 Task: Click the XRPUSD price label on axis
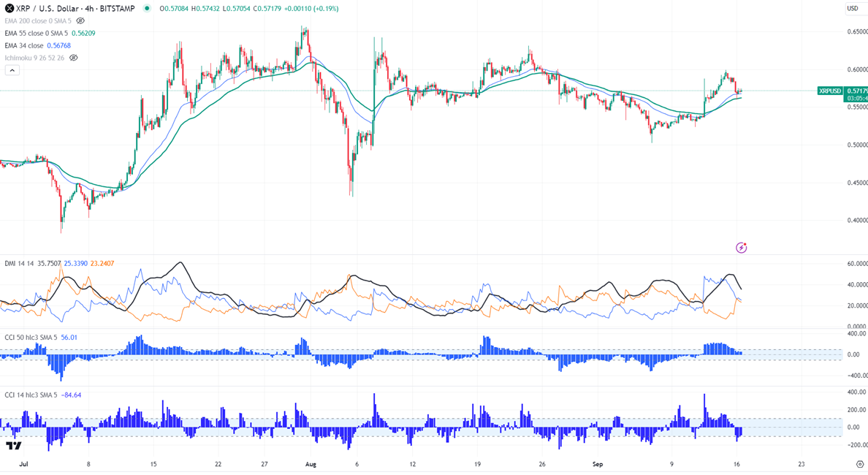[830, 91]
